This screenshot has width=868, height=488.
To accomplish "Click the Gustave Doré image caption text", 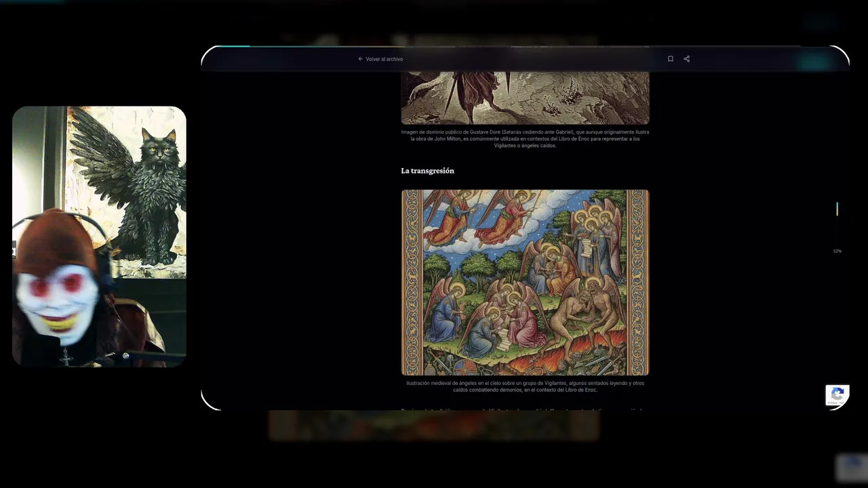I will click(x=525, y=139).
